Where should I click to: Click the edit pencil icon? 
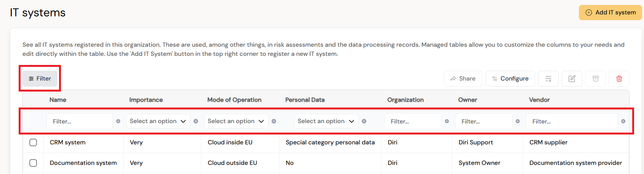coord(572,79)
